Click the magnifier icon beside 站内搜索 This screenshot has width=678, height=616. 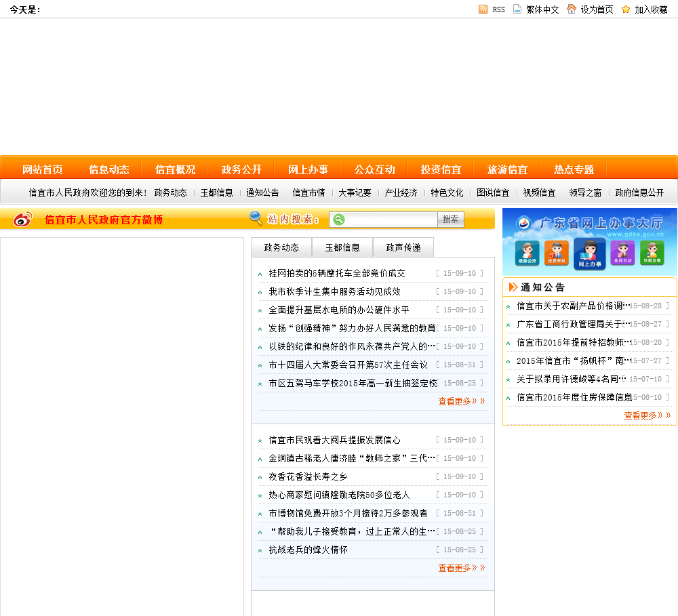pos(256,218)
